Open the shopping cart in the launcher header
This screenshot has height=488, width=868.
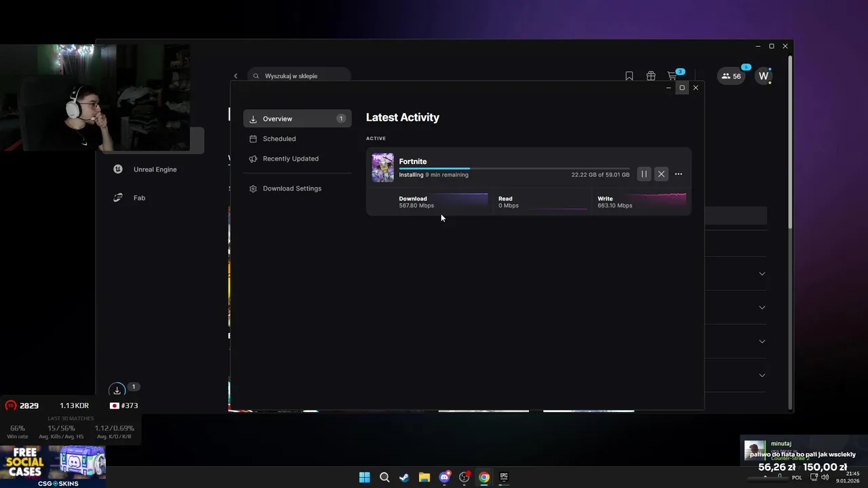click(672, 76)
